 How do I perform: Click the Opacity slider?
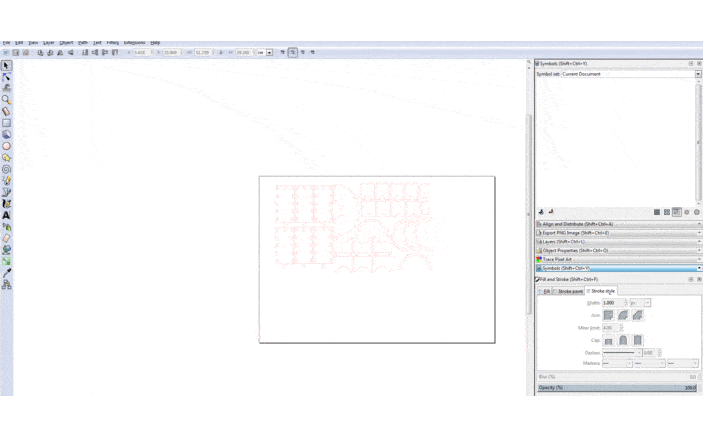[617, 387]
